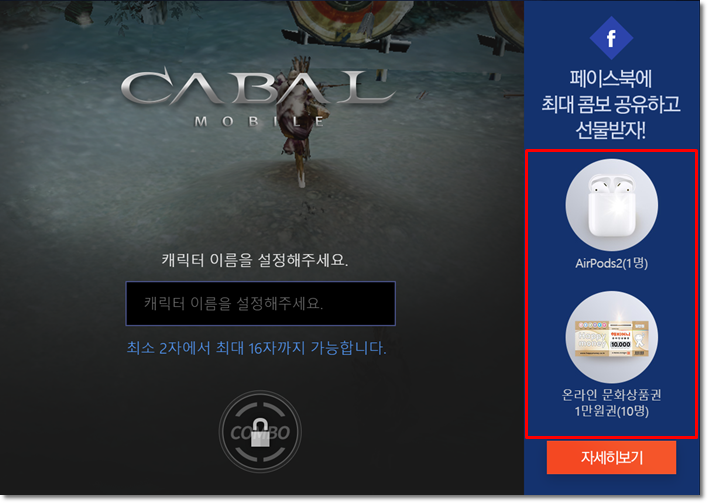
Task: Focus the character name input field
Action: pos(261,303)
